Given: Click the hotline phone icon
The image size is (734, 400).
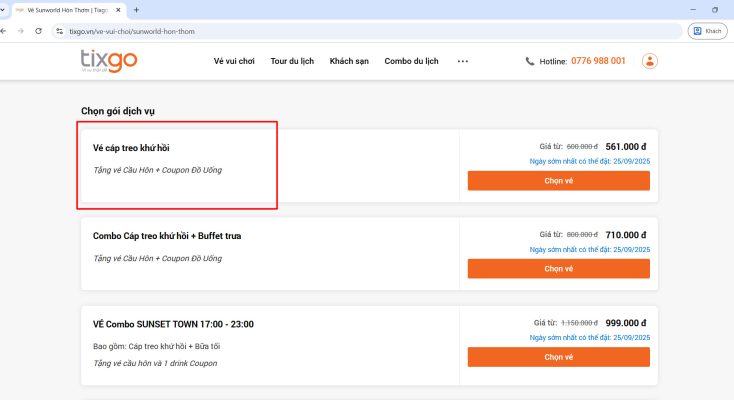Looking at the screenshot, I should (x=530, y=61).
